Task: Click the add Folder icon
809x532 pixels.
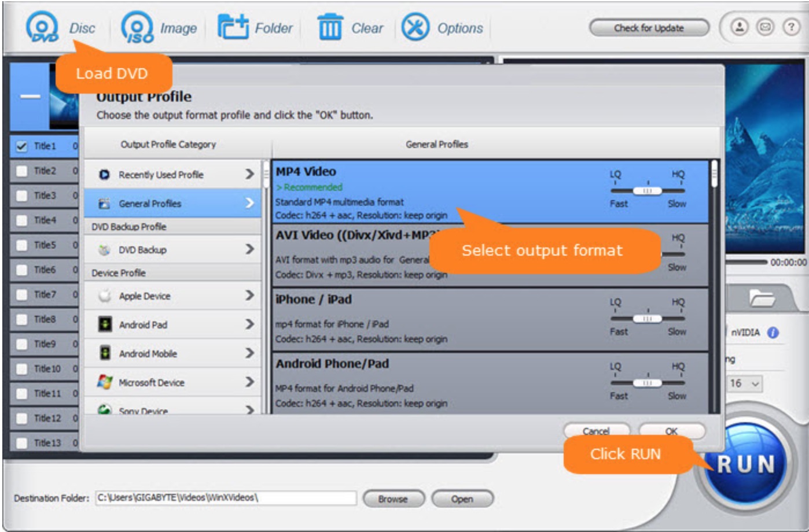Action: click(x=233, y=28)
